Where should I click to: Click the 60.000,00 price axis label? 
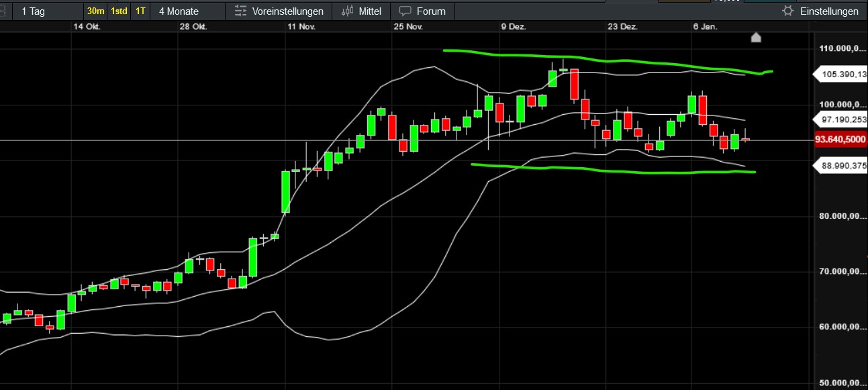[844, 327]
